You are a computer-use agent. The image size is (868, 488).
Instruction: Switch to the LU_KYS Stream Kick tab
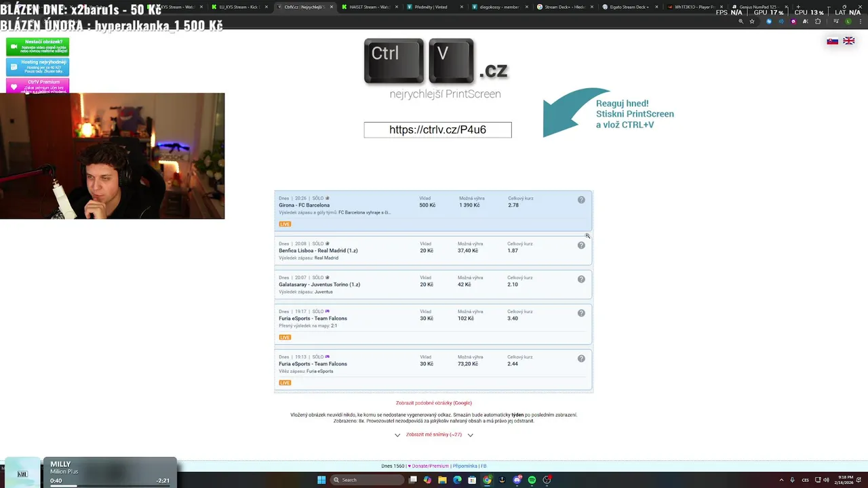point(237,7)
